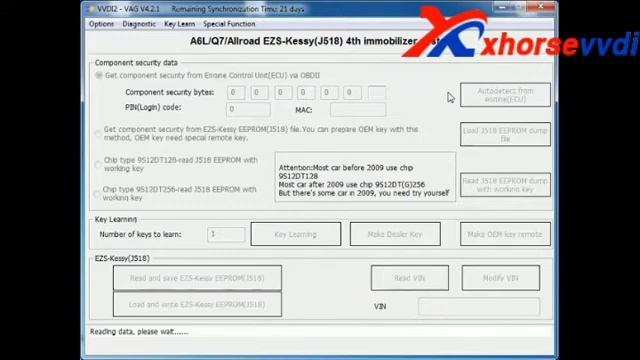The width and height of the screenshot is (640, 360).
Task: Focus the seventh empty security byte field
Action: click(x=376, y=93)
